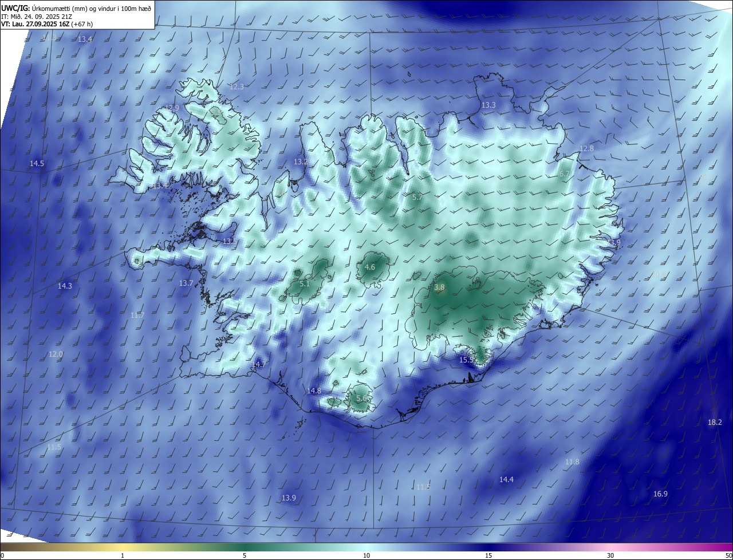Select the 3.8 value on Vatnajökull
This screenshot has height=560, width=733.
click(439, 287)
